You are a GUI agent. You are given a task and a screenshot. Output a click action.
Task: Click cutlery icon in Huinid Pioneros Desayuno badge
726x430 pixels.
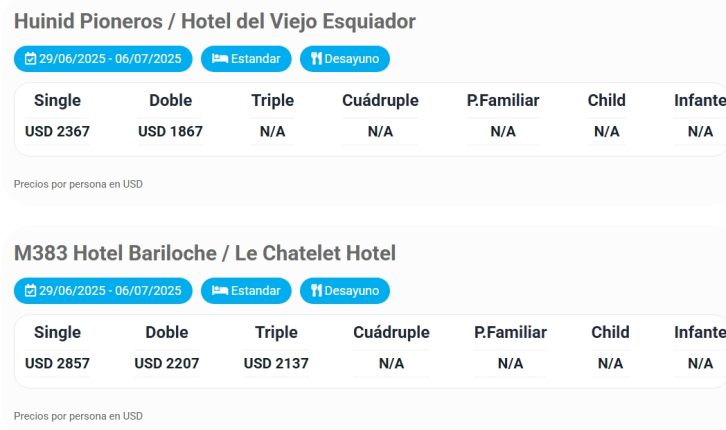[316, 58]
